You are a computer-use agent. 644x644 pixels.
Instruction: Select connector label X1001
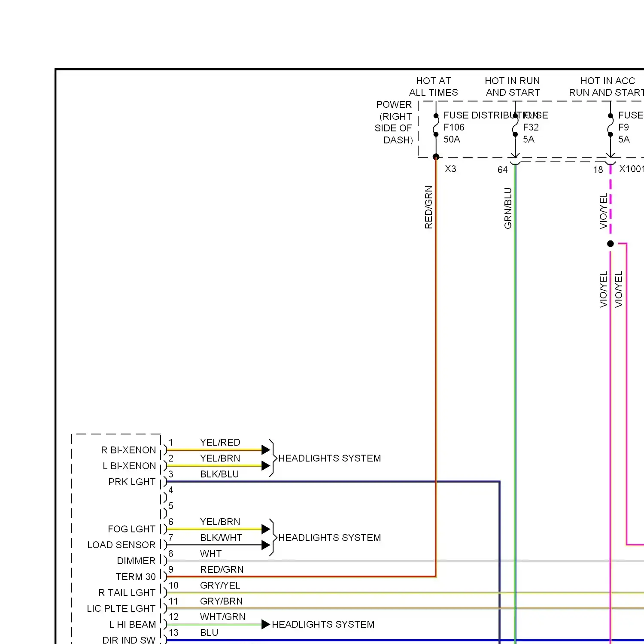click(x=631, y=169)
